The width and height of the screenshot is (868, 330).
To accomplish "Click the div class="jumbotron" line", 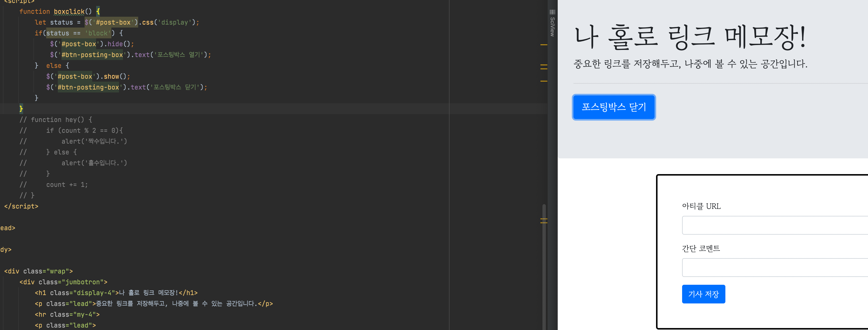I will [63, 282].
